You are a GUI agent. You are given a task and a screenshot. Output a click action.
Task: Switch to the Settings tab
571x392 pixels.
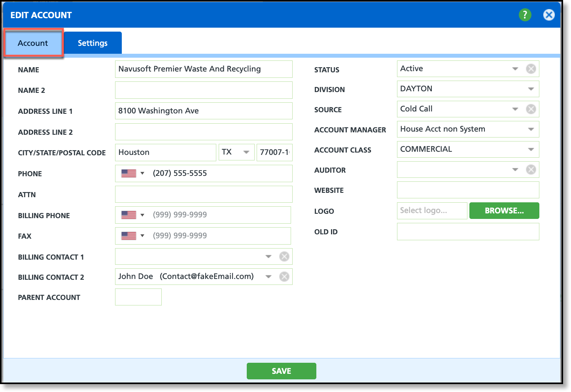coord(93,43)
